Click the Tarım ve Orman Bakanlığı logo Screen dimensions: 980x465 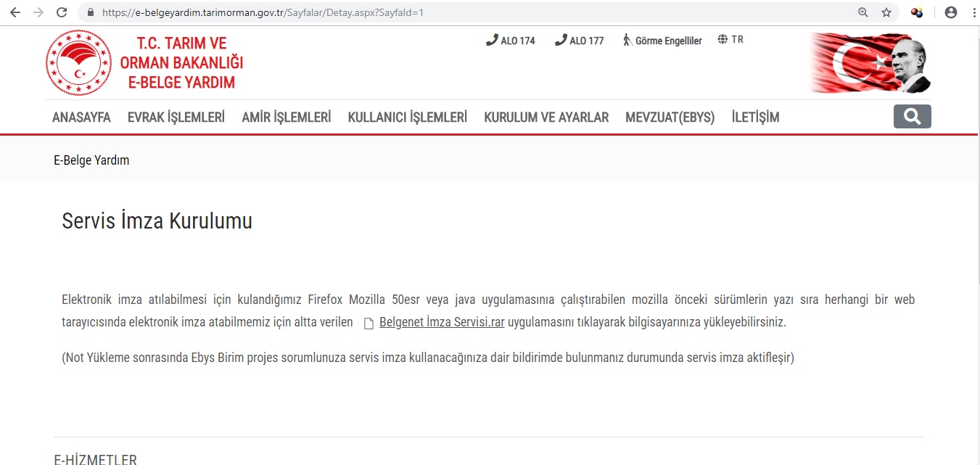click(78, 62)
